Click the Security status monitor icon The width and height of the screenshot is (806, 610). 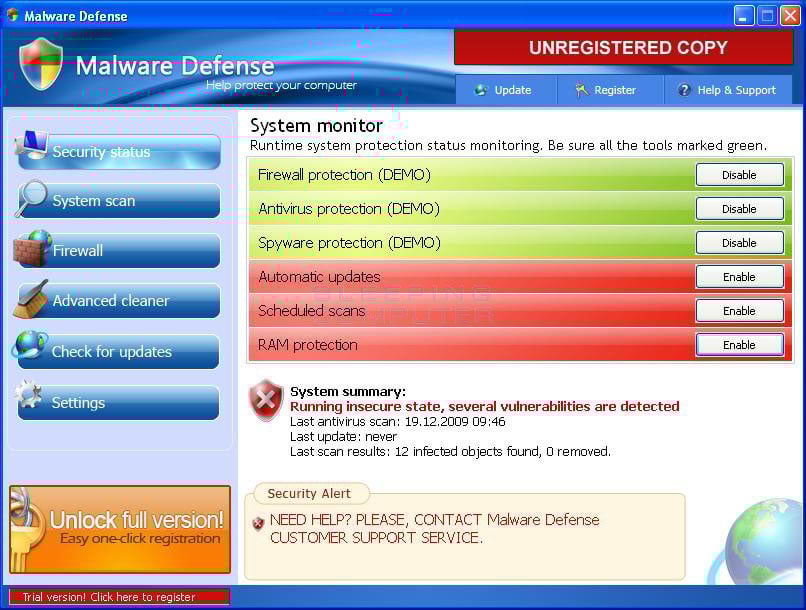pyautogui.click(x=31, y=147)
